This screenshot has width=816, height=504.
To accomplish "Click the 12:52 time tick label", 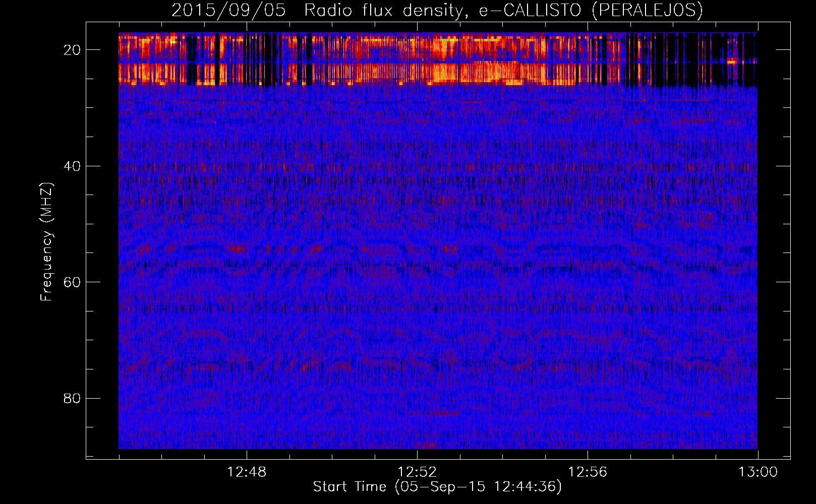I will [x=417, y=472].
